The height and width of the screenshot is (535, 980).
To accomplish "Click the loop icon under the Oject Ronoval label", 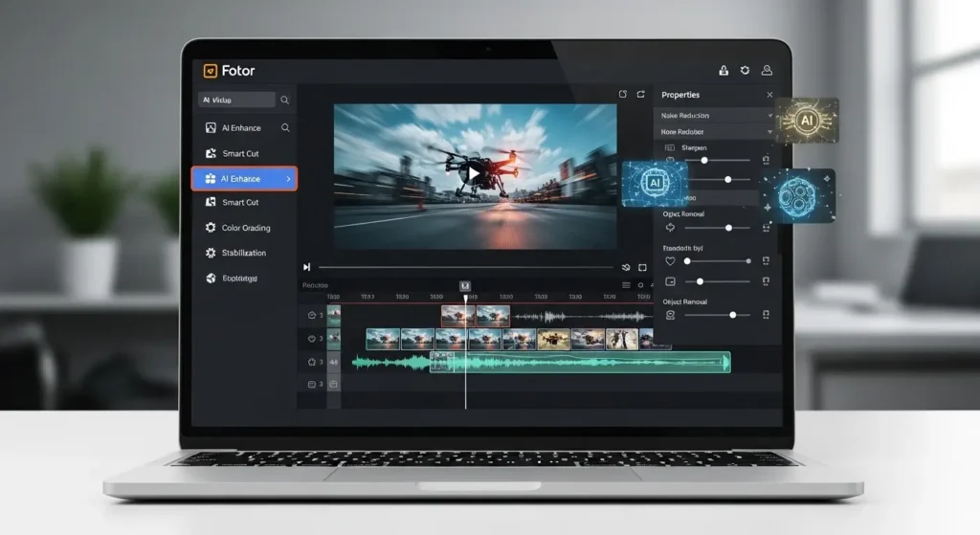I will click(670, 228).
